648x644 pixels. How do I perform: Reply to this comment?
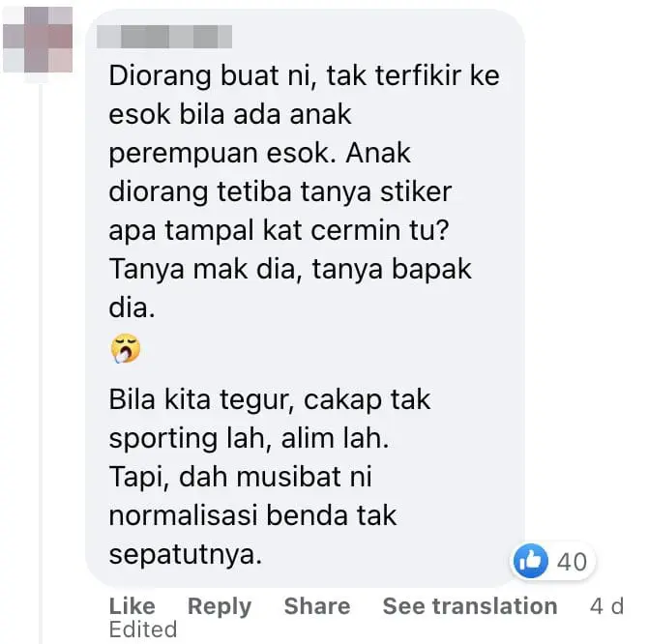tap(220, 607)
